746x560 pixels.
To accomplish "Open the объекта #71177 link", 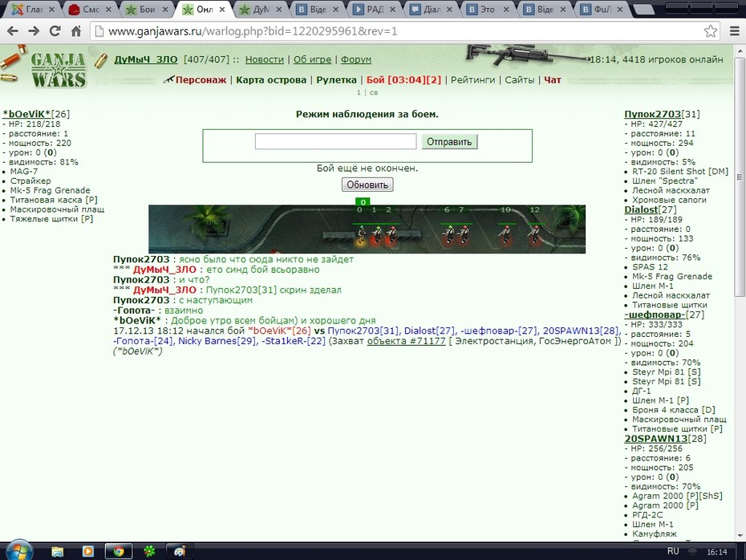I will (x=407, y=341).
